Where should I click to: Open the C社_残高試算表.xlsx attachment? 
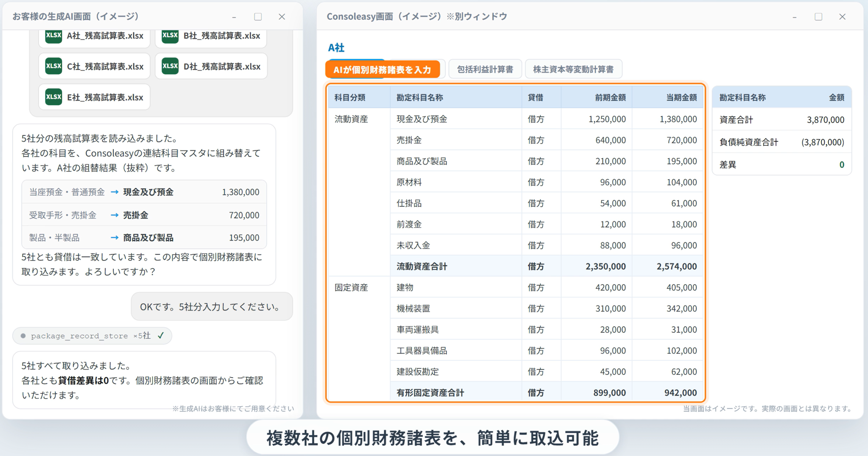pos(94,66)
